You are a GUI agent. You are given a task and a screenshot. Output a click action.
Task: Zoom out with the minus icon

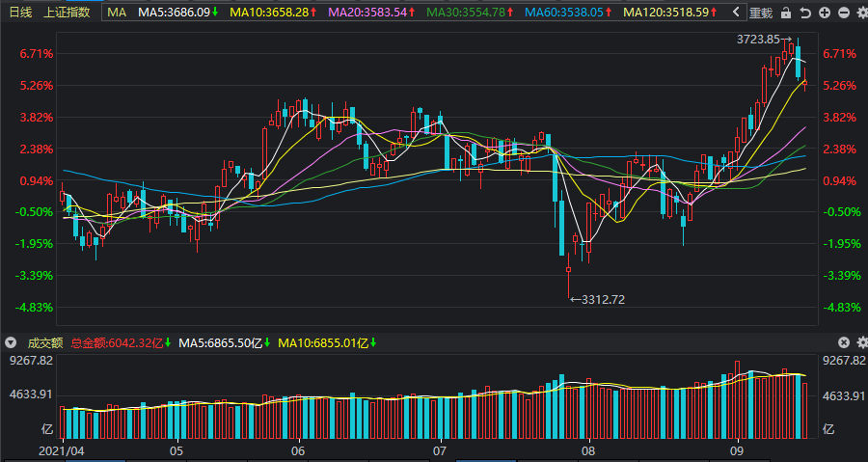[x=842, y=13]
